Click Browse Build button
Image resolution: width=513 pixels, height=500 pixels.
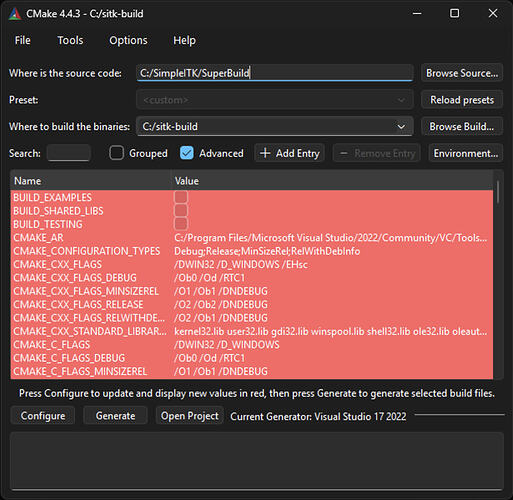(462, 126)
